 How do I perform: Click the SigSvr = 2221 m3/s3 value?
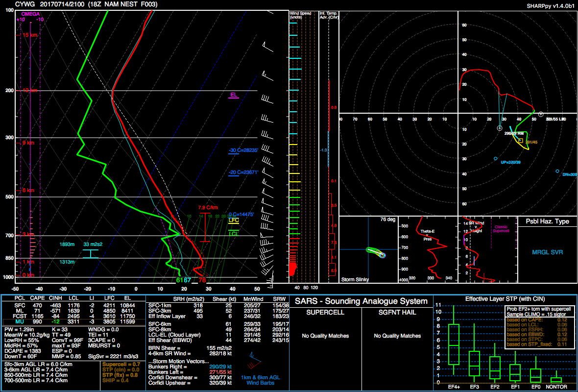coord(114,357)
